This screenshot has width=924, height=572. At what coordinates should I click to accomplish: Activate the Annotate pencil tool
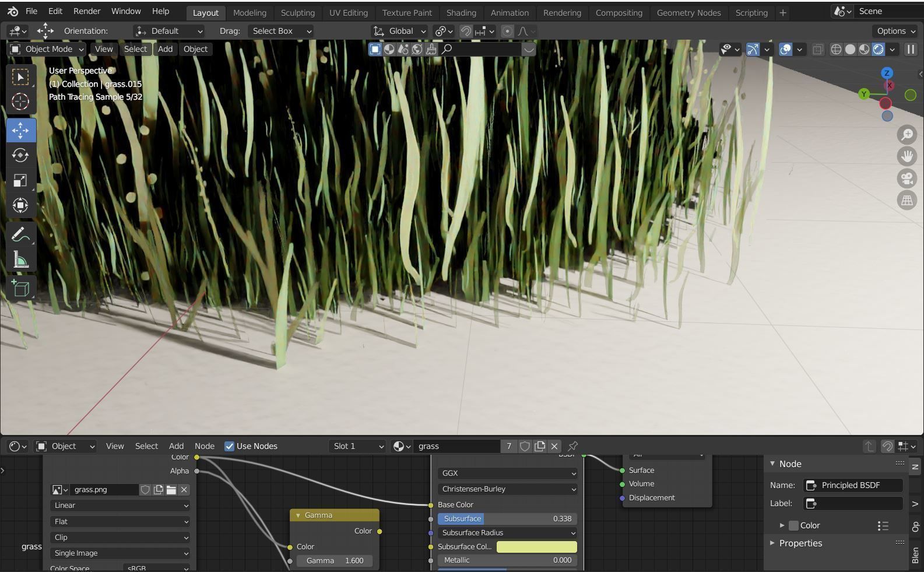[x=20, y=234]
